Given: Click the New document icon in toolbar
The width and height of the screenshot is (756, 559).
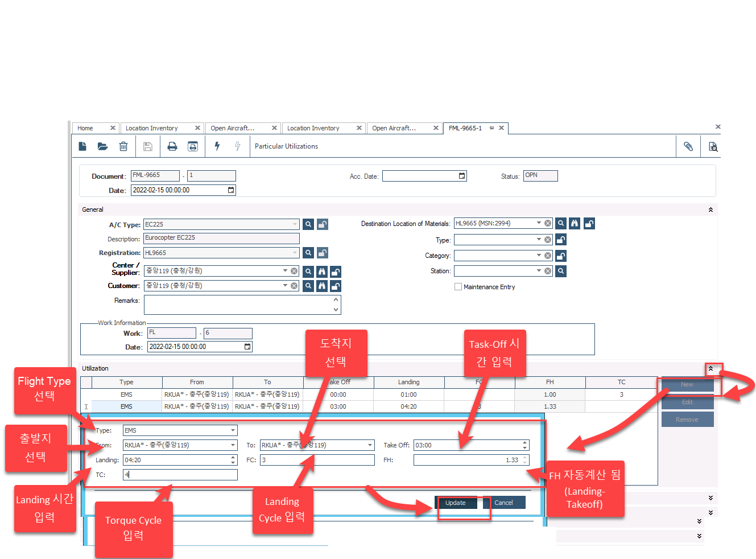Looking at the screenshot, I should (82, 147).
